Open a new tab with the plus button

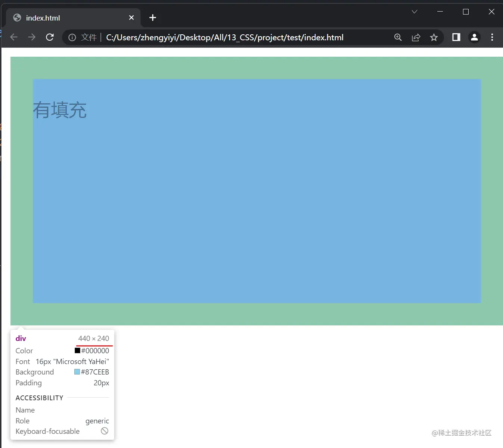point(153,18)
